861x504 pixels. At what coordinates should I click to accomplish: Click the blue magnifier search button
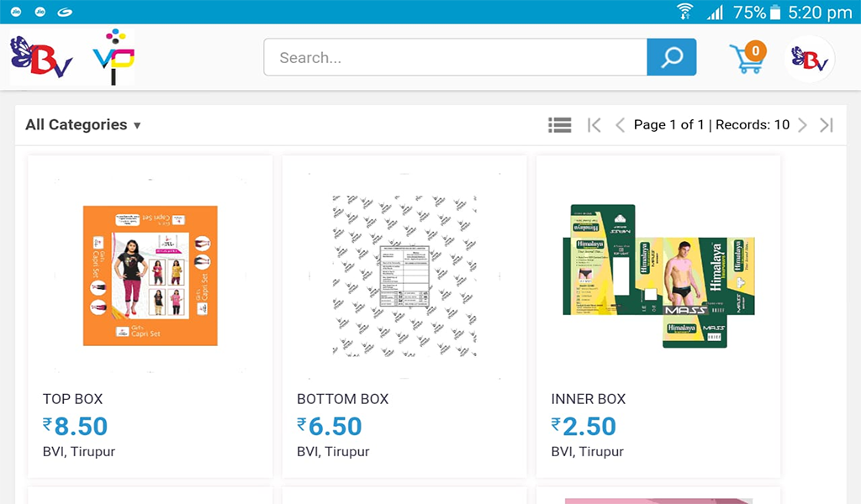click(x=672, y=57)
